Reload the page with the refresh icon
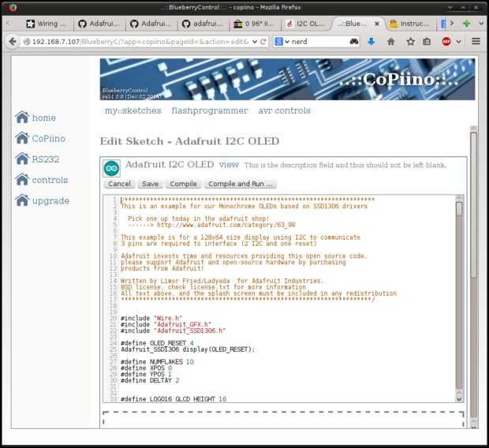 [x=263, y=42]
